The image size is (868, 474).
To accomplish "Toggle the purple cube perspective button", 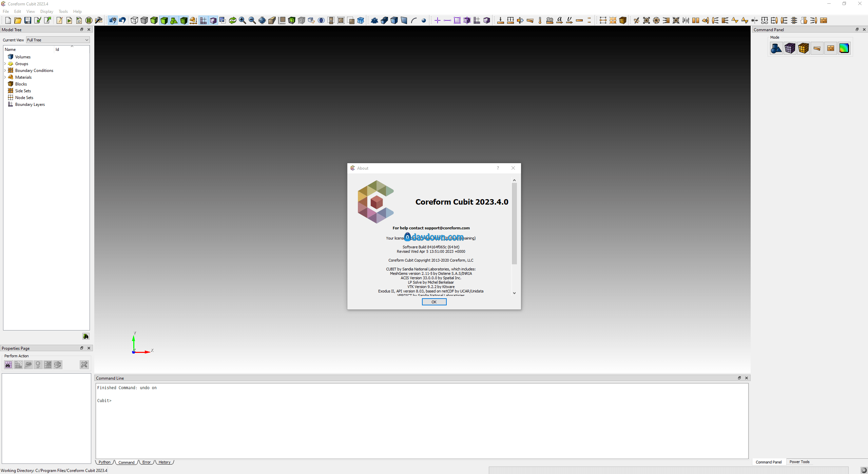I will (x=213, y=20).
